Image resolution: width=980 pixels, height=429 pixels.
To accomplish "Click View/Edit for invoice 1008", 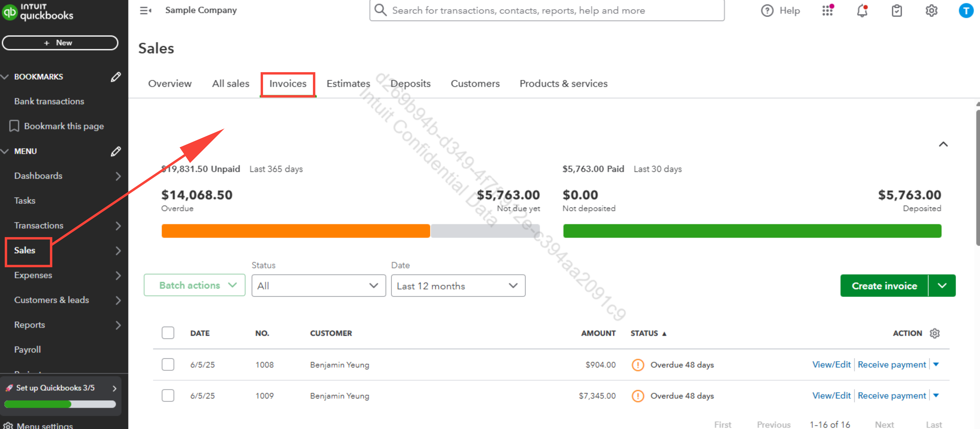I will coord(831,364).
